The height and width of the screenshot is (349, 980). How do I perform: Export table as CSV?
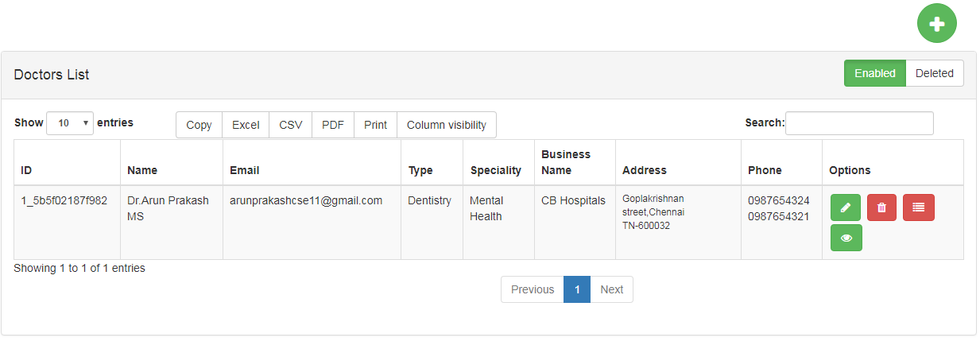click(x=290, y=125)
